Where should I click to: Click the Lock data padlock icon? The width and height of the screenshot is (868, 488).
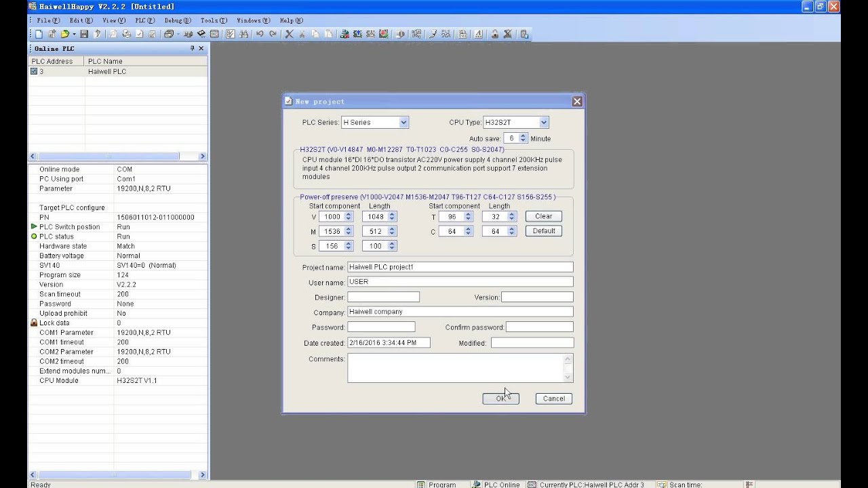(x=34, y=323)
